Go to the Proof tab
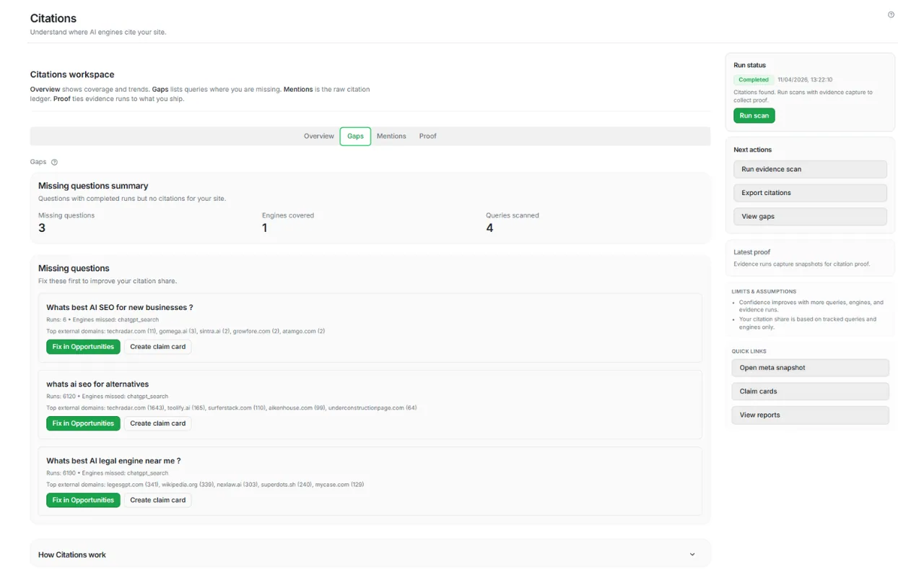924x578 pixels. point(428,137)
